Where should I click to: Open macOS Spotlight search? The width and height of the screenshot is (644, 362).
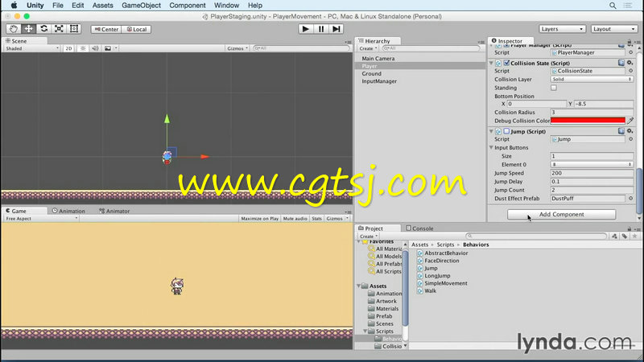[613, 6]
